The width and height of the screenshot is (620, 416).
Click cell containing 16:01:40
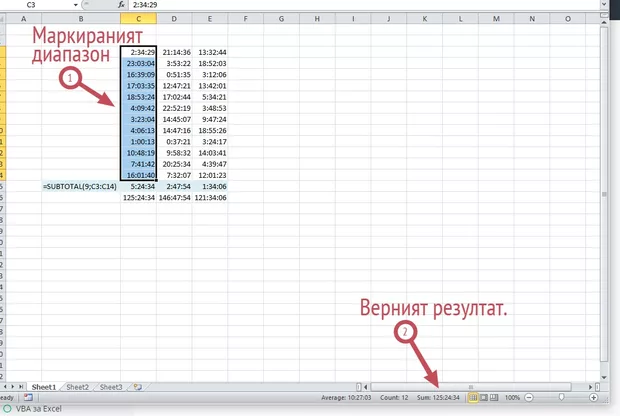click(138, 175)
